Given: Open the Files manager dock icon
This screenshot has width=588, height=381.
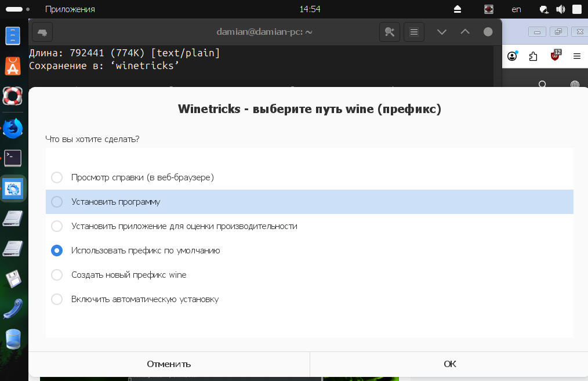Looking at the screenshot, I should (13, 36).
